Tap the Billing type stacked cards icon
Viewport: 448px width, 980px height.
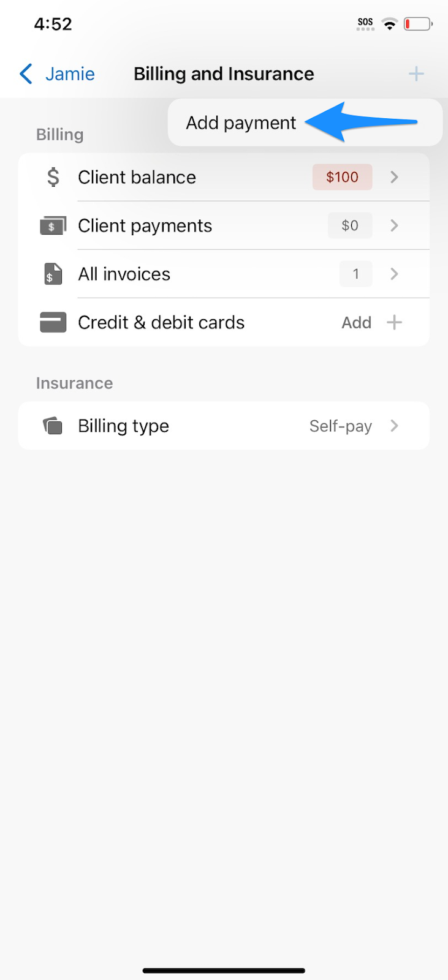pyautogui.click(x=53, y=426)
